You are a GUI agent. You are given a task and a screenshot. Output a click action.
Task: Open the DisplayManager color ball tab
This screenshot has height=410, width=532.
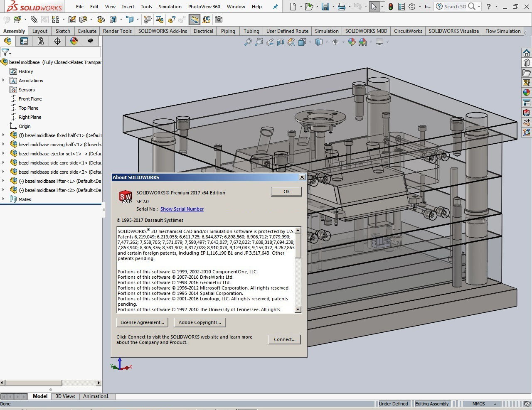pos(74,41)
